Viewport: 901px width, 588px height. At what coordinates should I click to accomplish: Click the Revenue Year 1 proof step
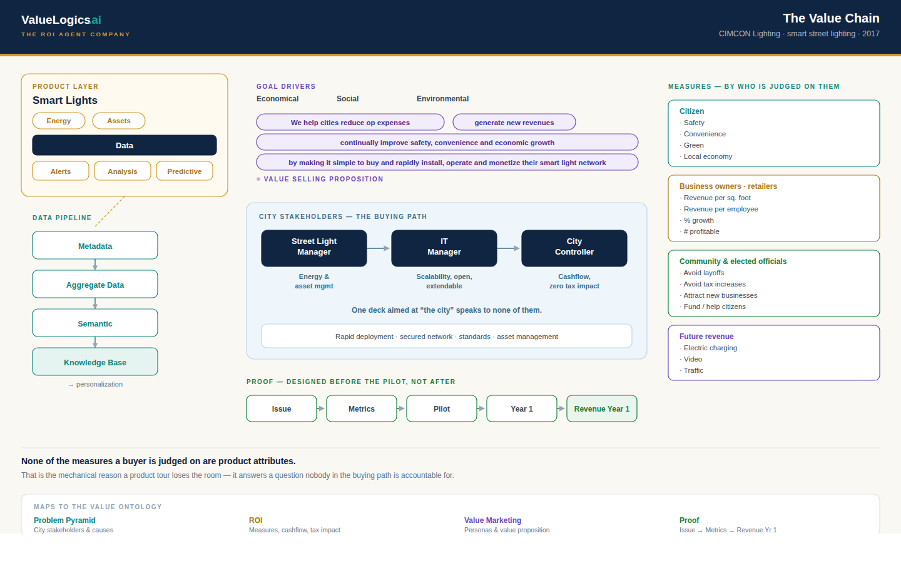pyautogui.click(x=602, y=408)
